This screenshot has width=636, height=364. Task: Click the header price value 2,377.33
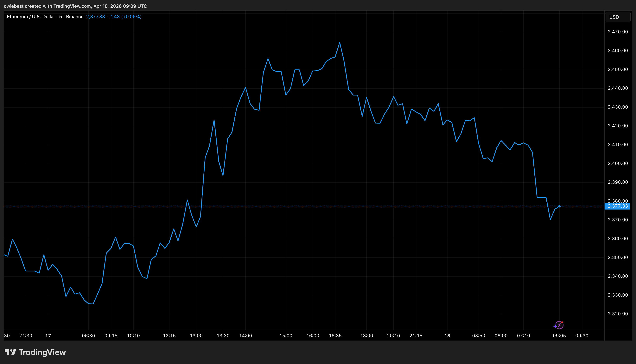point(95,17)
